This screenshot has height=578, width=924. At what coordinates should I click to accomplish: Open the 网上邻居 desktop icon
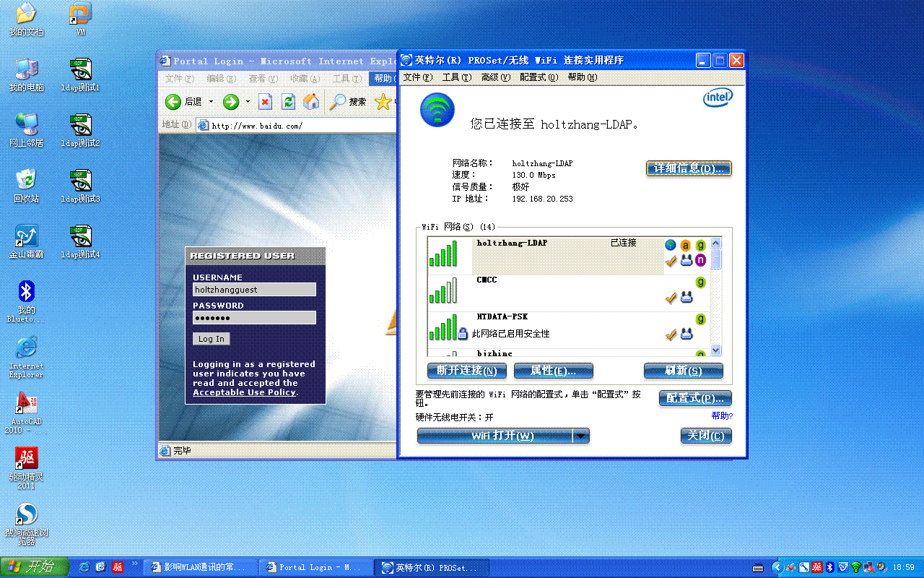pos(26,130)
